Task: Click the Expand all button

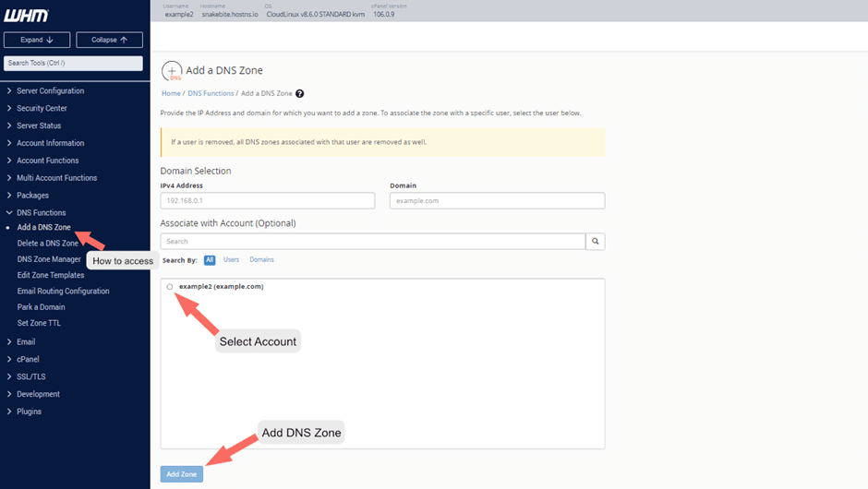Action: tap(37, 40)
